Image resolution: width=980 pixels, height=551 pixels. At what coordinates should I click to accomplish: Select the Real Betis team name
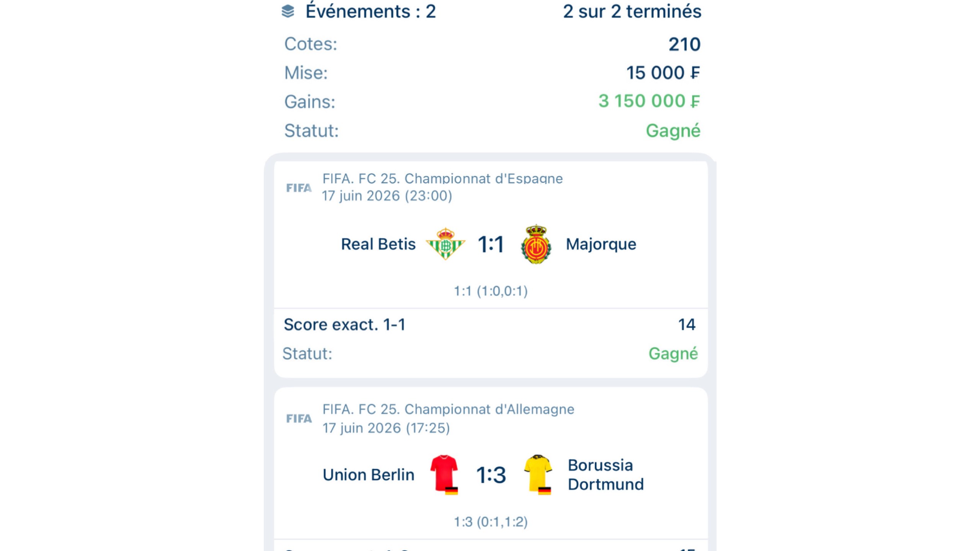[378, 244]
